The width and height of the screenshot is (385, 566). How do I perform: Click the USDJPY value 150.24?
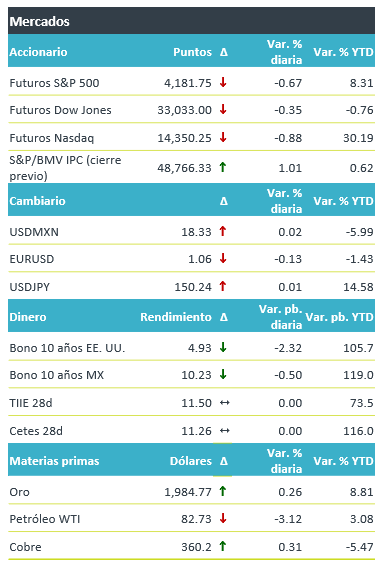(x=193, y=287)
